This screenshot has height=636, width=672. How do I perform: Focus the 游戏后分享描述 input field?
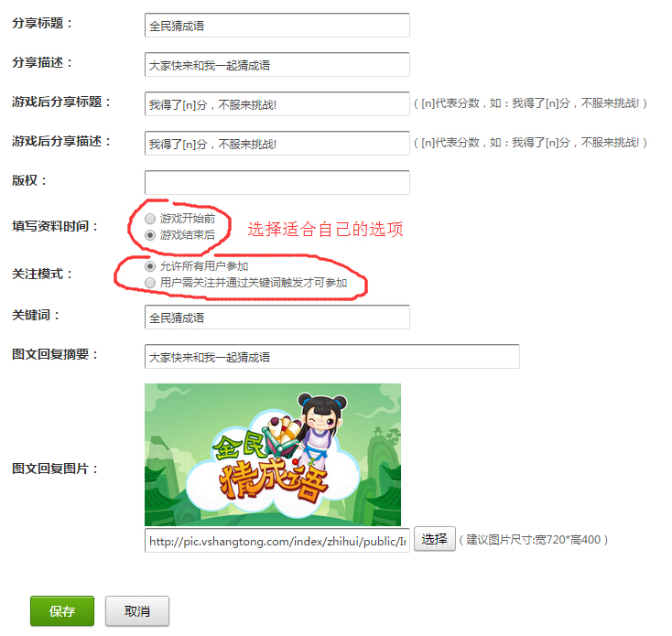(276, 144)
